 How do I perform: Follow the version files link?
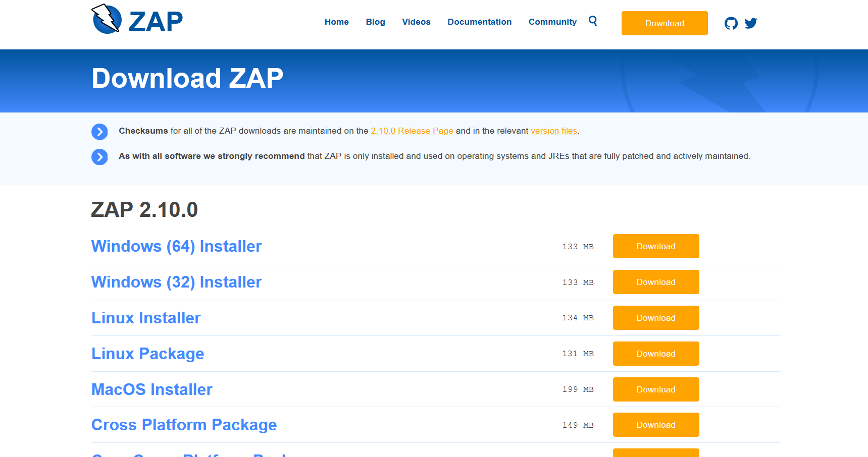[x=554, y=131]
